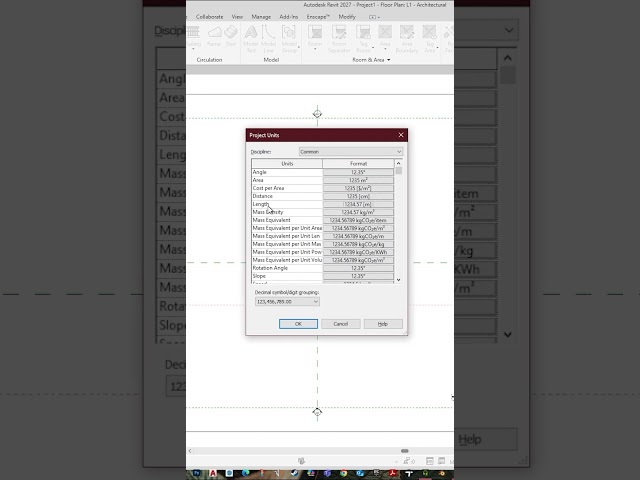The image size is (640, 480).
Task: Switch to the Enscape ribbon tab
Action: pyautogui.click(x=318, y=17)
